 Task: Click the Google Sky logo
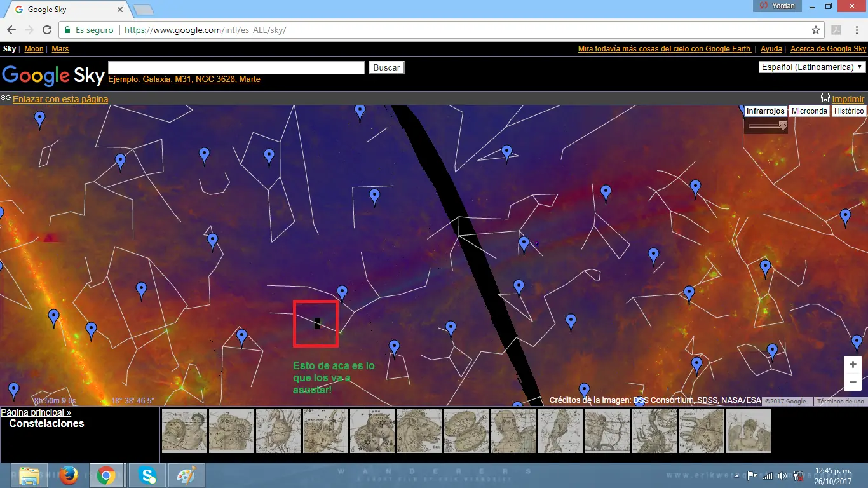(x=53, y=75)
